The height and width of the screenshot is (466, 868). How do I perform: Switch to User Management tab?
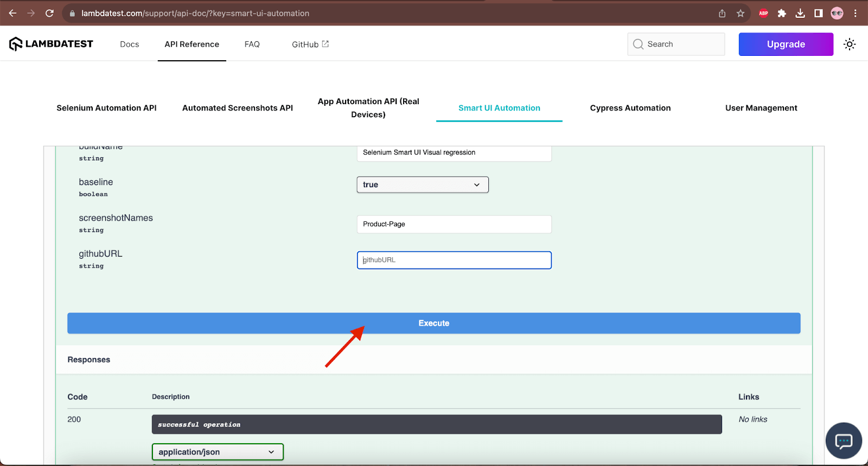(761, 108)
